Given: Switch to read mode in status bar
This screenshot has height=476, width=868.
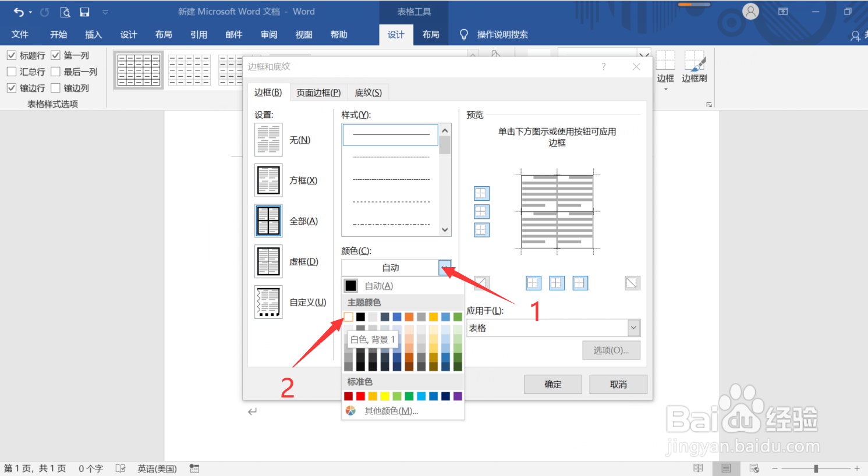Looking at the screenshot, I should point(698,468).
